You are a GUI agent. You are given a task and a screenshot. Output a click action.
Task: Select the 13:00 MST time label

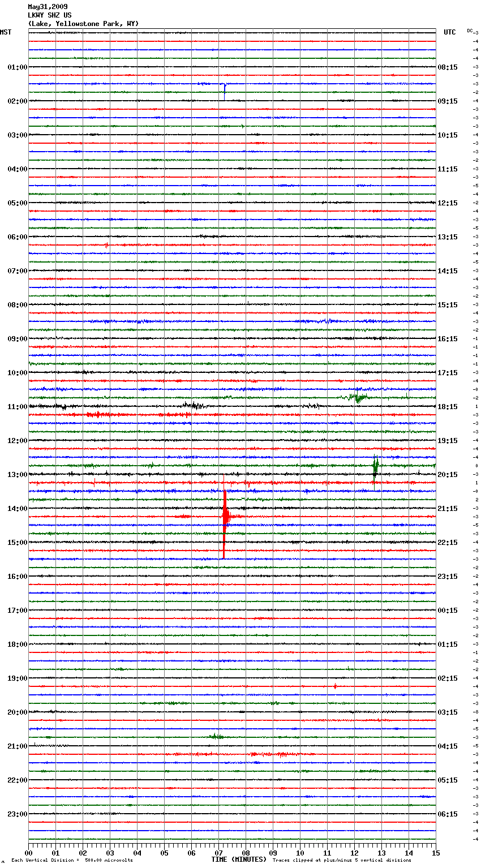(18, 475)
